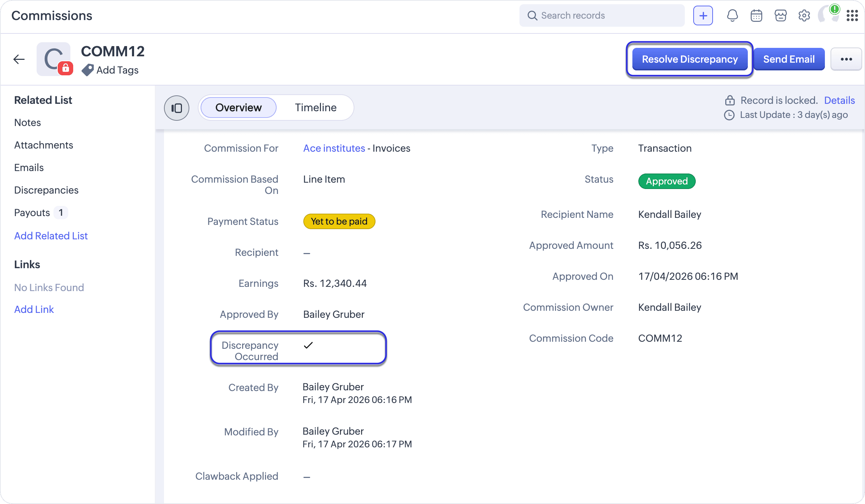The image size is (865, 504).
Task: Click the search magnifier icon
Action: (x=532, y=15)
